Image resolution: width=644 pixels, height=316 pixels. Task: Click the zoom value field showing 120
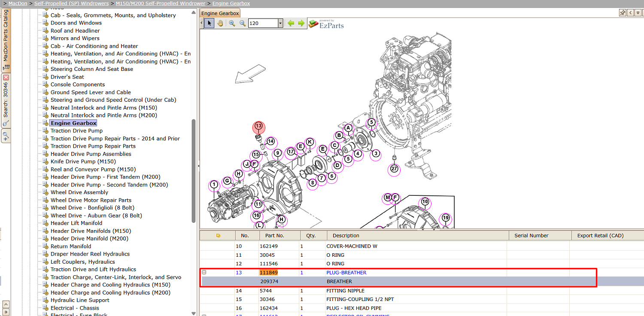(x=263, y=23)
